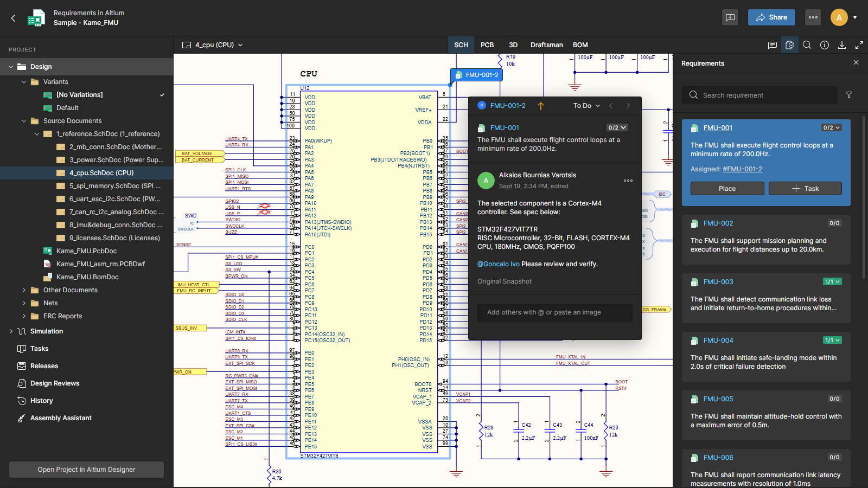The height and width of the screenshot is (488, 868).
Task: Click the download icon above the Requirements panel
Action: (x=841, y=45)
